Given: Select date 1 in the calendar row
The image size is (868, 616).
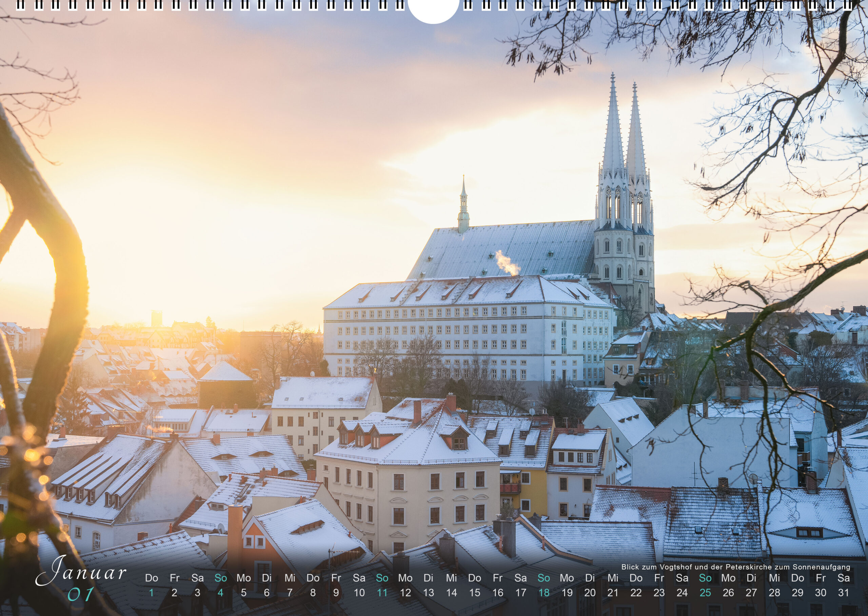Looking at the screenshot, I should point(152,593).
